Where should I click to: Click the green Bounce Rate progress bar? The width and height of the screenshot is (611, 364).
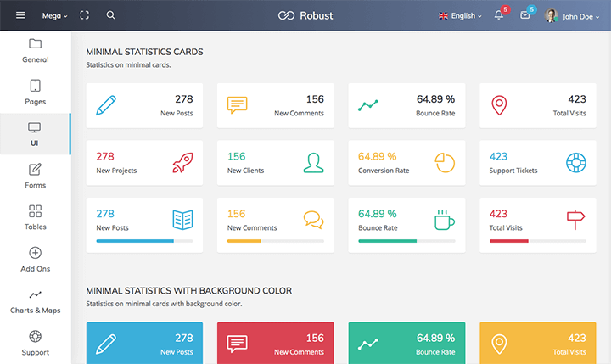(x=406, y=241)
